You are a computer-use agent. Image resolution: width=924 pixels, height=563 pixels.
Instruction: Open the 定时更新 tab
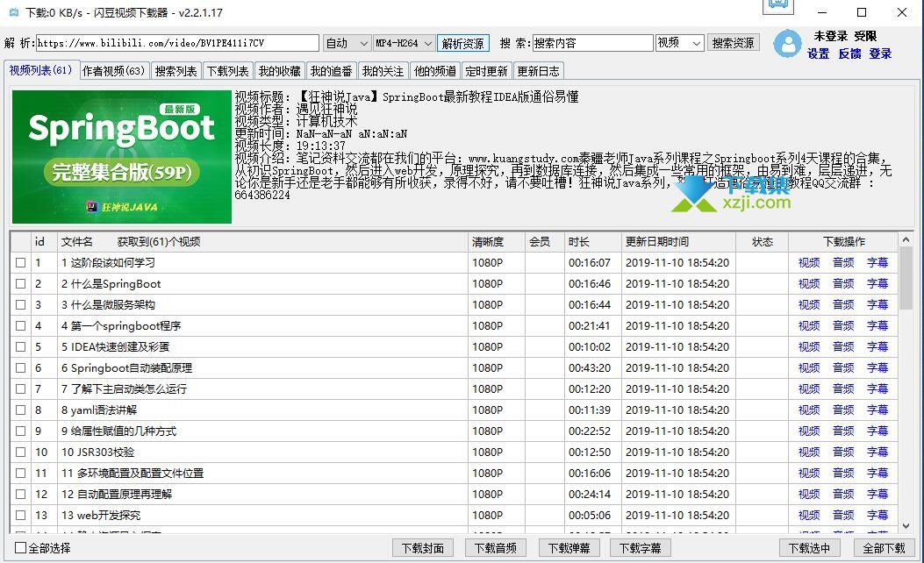(x=486, y=71)
